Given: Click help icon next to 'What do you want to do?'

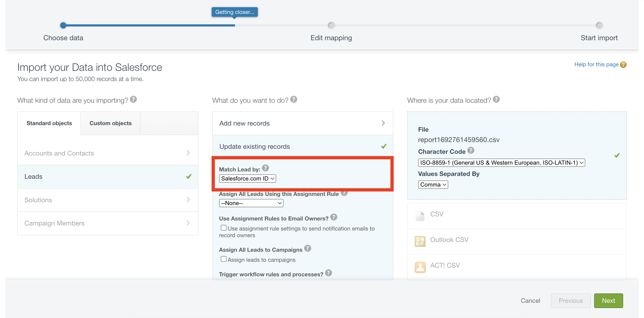Looking at the screenshot, I should coord(293,99).
